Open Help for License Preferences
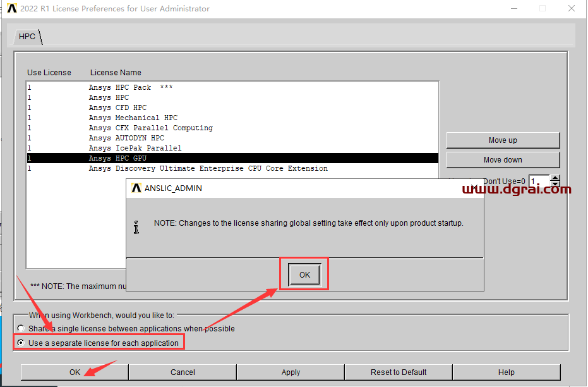The width and height of the screenshot is (588, 387). pos(507,372)
